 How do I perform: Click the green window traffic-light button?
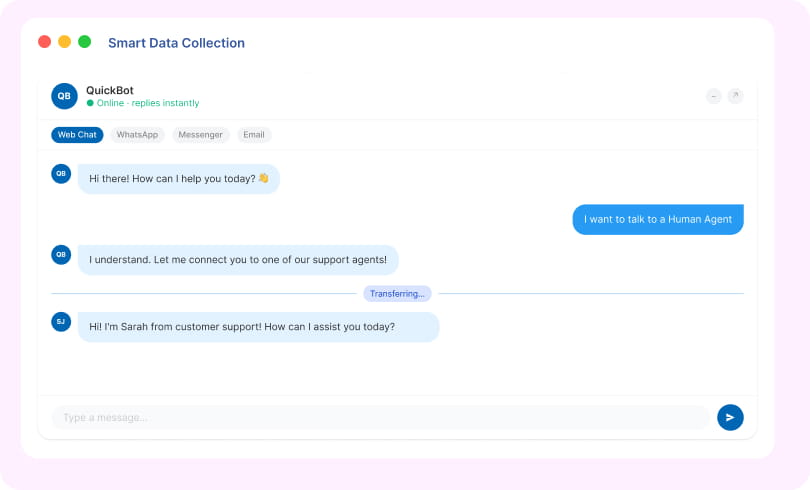tap(84, 42)
